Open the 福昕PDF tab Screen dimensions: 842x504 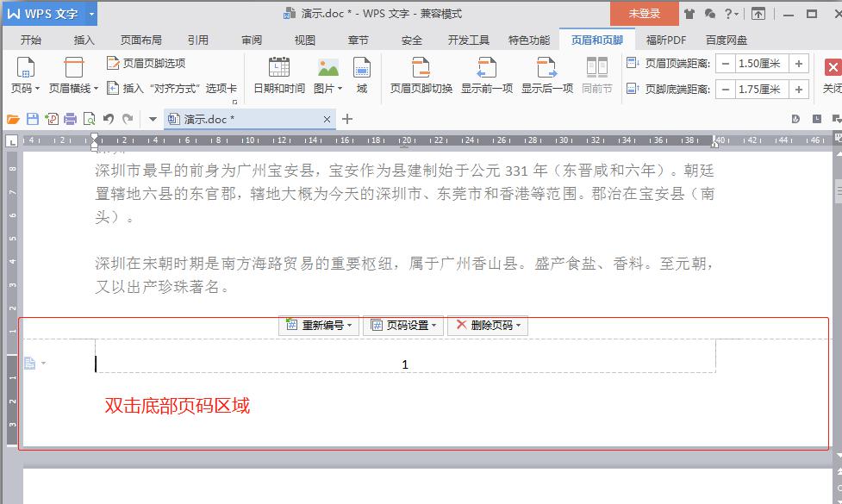pyautogui.click(x=666, y=40)
